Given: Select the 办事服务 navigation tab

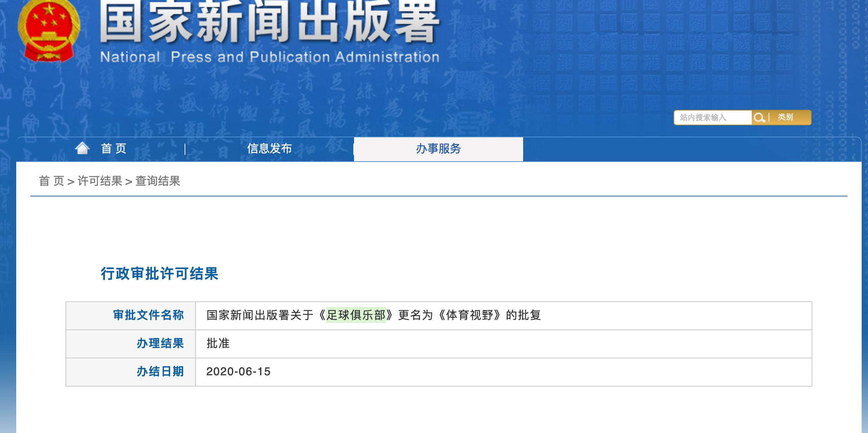Looking at the screenshot, I should click(x=438, y=149).
